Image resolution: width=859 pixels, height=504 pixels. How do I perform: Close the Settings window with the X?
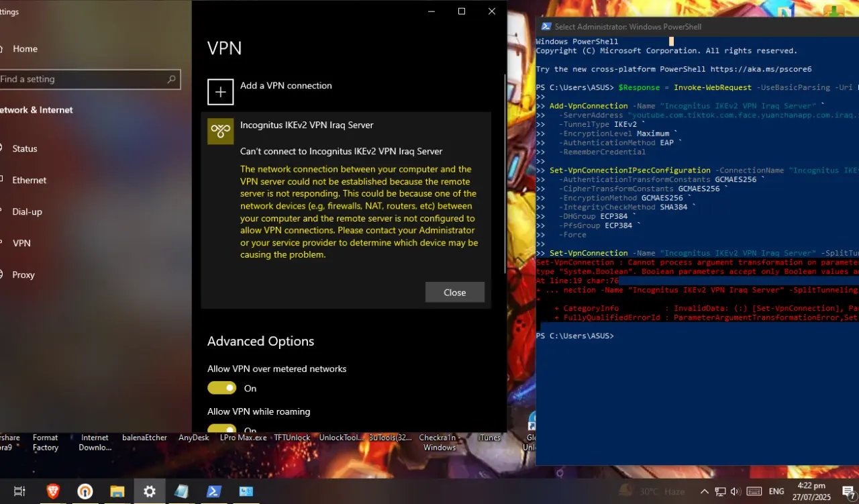[492, 11]
